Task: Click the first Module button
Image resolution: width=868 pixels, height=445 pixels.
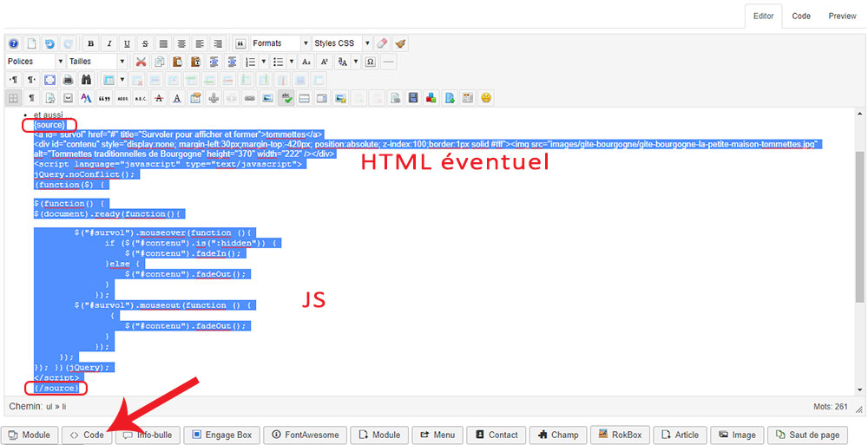Action: 30,435
